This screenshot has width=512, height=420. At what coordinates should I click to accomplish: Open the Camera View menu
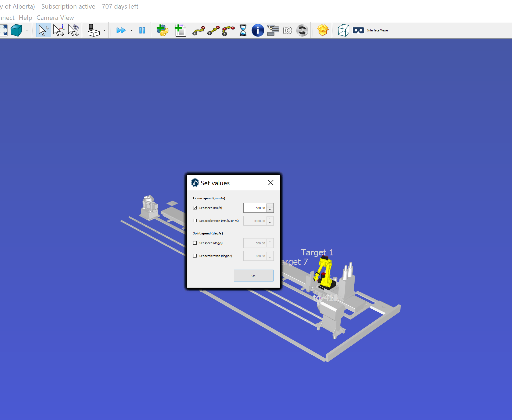[x=55, y=18]
